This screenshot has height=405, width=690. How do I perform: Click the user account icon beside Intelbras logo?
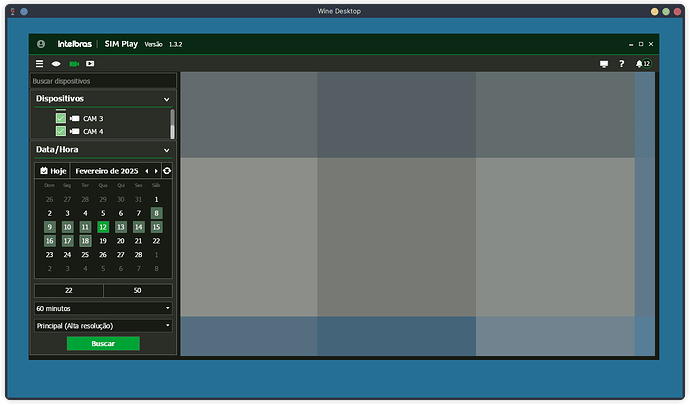[41, 44]
